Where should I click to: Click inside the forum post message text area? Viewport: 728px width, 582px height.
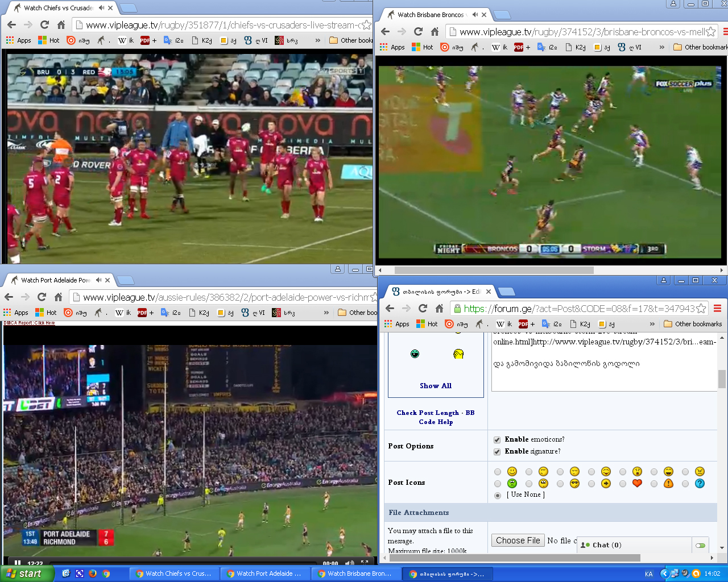pyautogui.click(x=604, y=362)
